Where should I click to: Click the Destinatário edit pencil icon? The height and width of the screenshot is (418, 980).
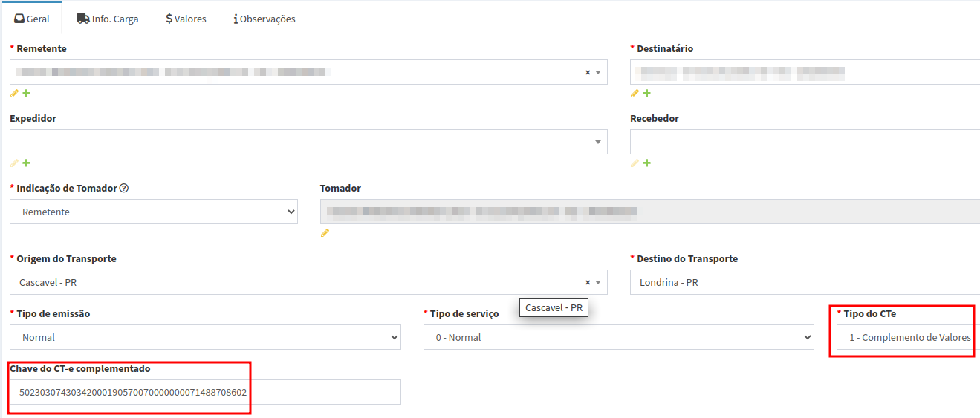635,94
